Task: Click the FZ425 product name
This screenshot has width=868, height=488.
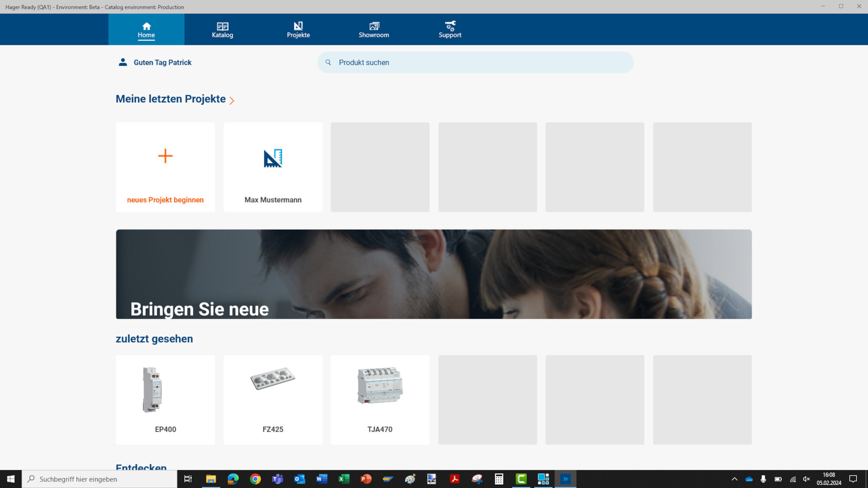Action: (273, 429)
